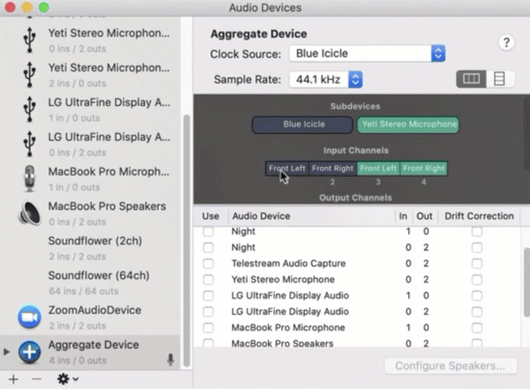
Task: Click the MacBook Pro Speakers speaker icon
Action: [x=29, y=213]
